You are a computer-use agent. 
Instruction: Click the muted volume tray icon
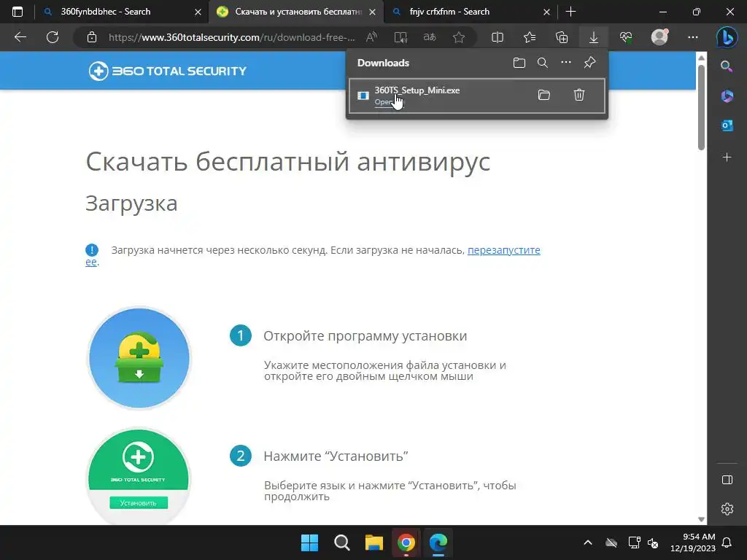tap(653, 542)
